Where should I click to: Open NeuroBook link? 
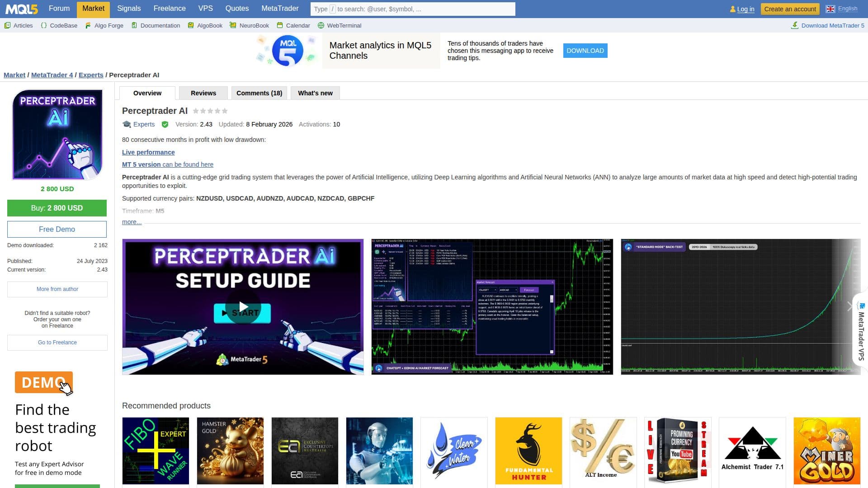tap(249, 25)
